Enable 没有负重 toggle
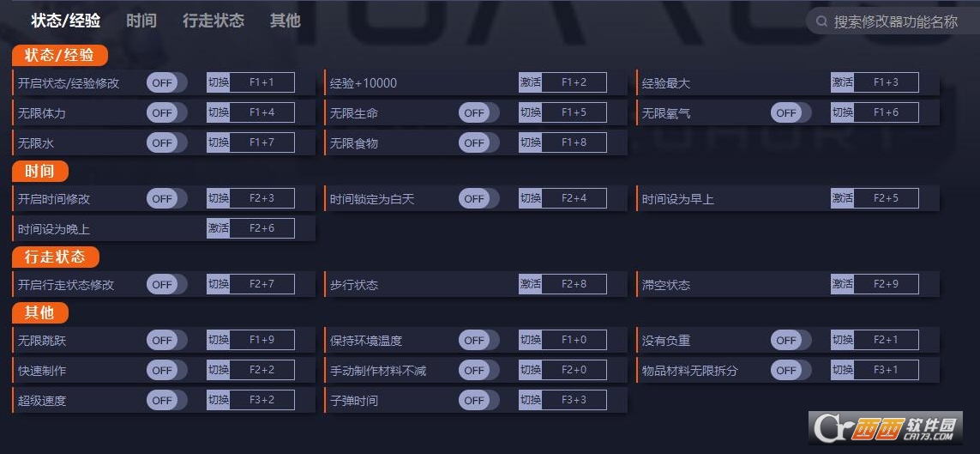 click(791, 340)
